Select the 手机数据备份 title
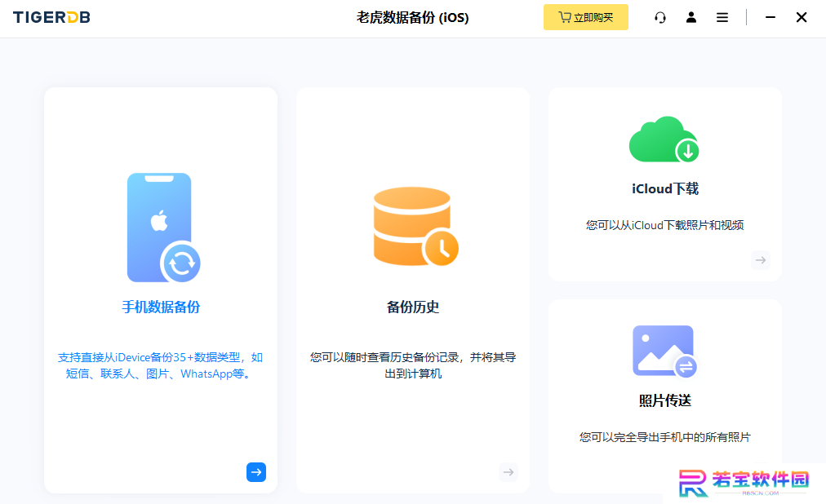The image size is (826, 504). click(x=161, y=307)
